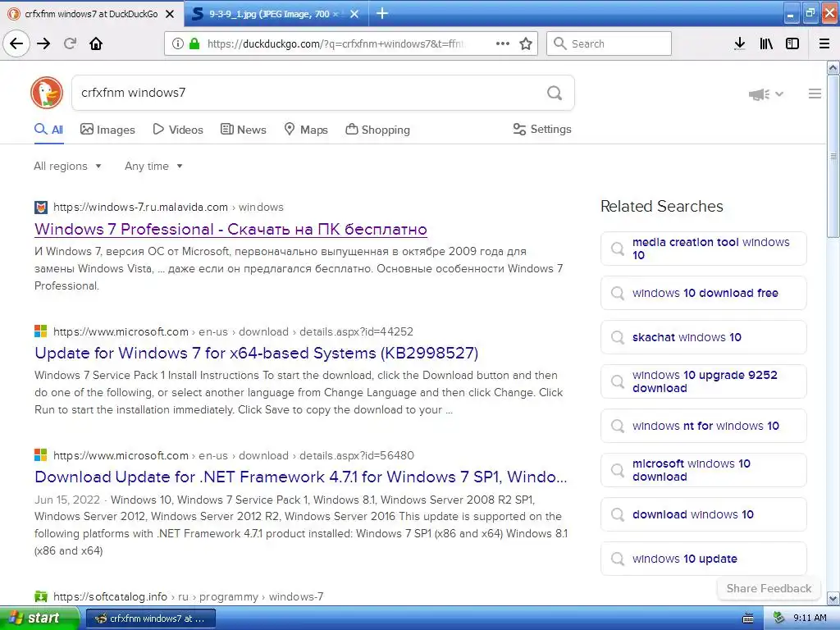This screenshot has width=840, height=630.
Task: Search related: windows 10 upgrade 9252 download
Action: (703, 381)
